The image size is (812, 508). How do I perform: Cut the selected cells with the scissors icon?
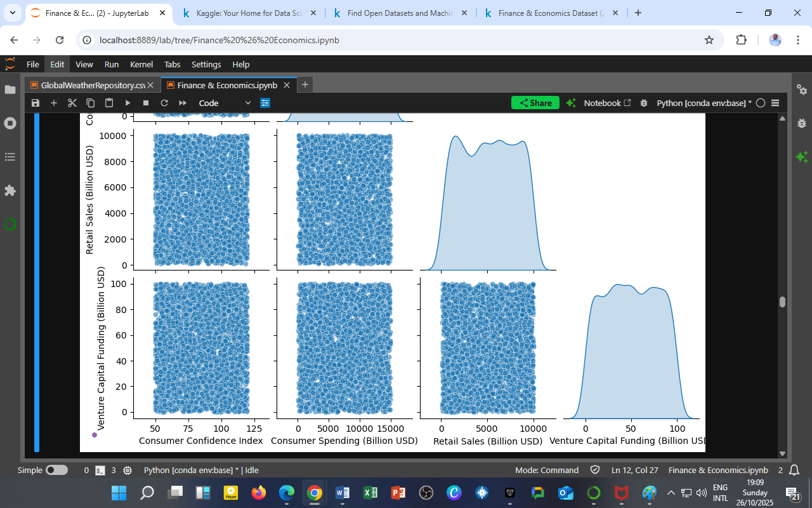72,102
